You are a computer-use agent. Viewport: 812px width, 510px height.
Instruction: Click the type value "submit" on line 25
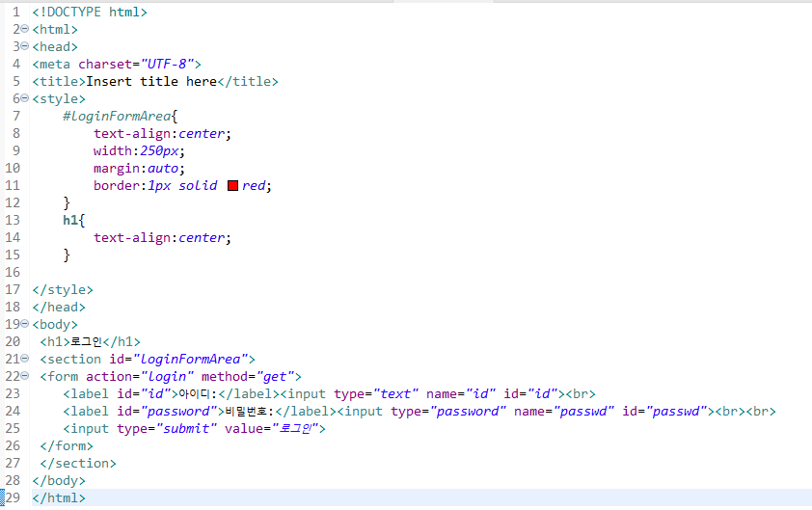coord(186,429)
